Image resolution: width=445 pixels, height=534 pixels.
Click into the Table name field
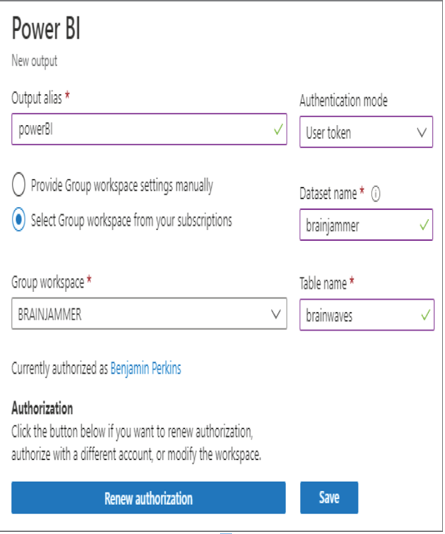pos(367,315)
